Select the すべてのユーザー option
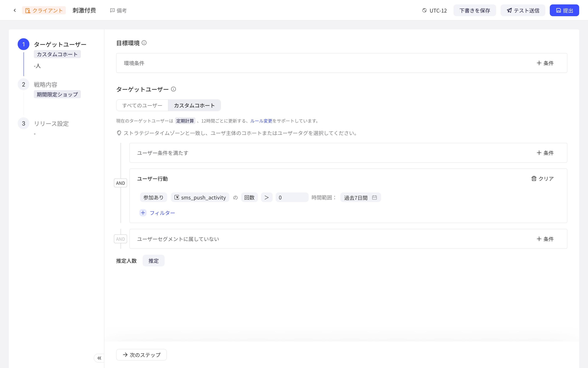This screenshot has height=368, width=588. [142, 105]
